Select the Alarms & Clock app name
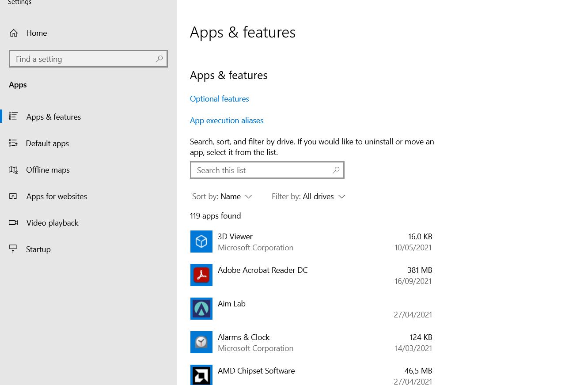This screenshot has height=385, width=588. [x=243, y=337]
